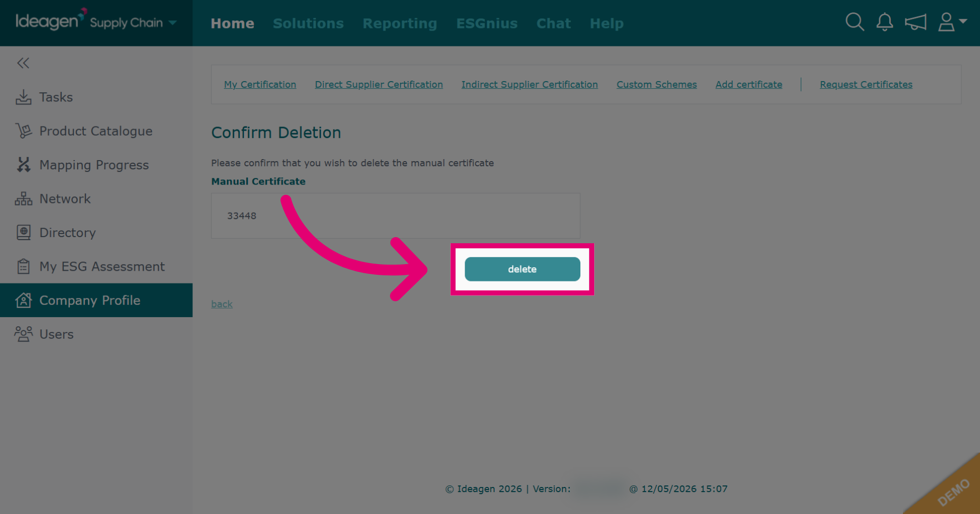Open My Certification link

260,85
